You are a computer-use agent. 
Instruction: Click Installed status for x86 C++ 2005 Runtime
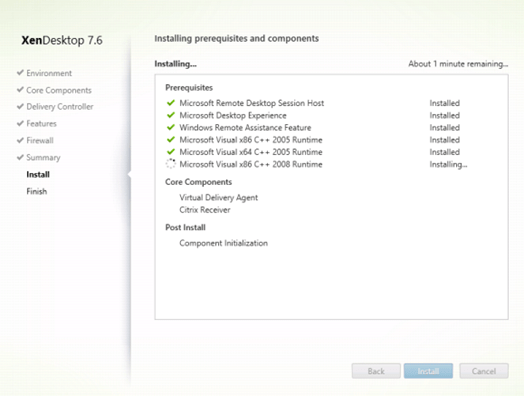(444, 140)
